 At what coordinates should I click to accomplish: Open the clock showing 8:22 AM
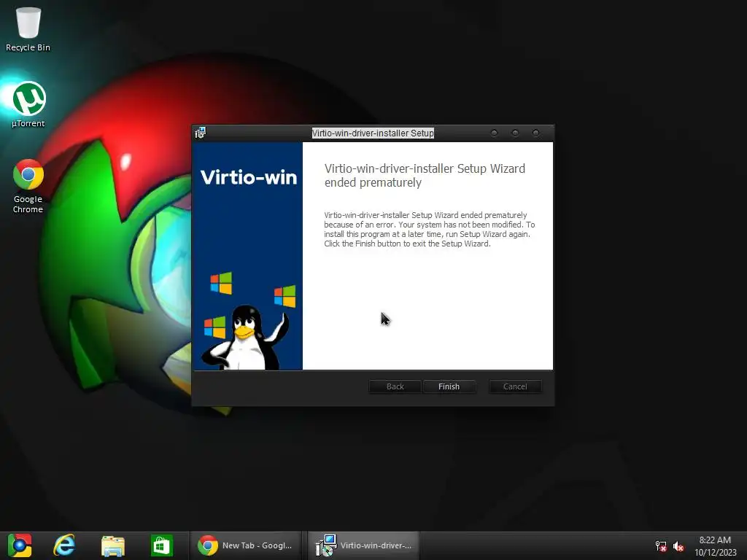tap(715, 546)
